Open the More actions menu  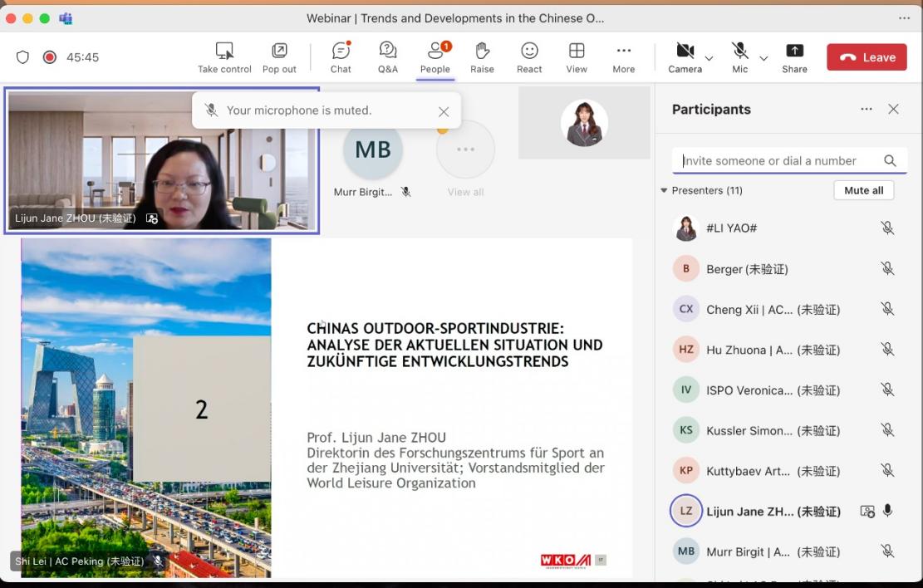[623, 57]
